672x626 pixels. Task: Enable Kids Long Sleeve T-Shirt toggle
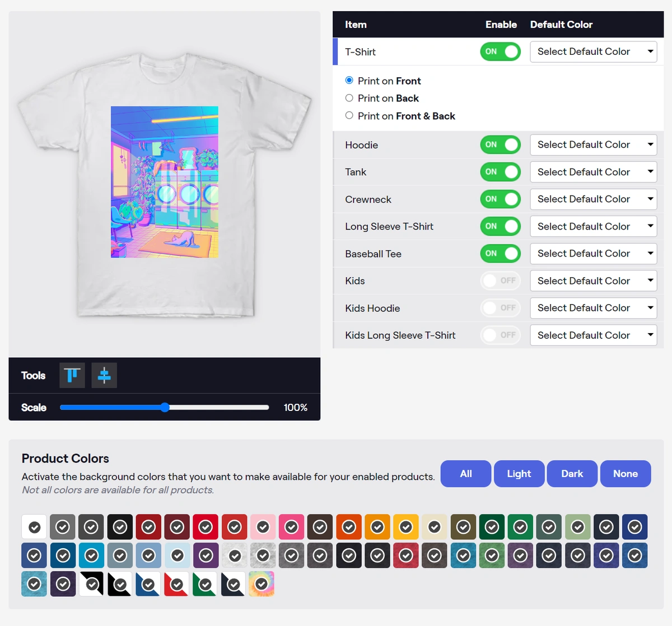(x=500, y=335)
